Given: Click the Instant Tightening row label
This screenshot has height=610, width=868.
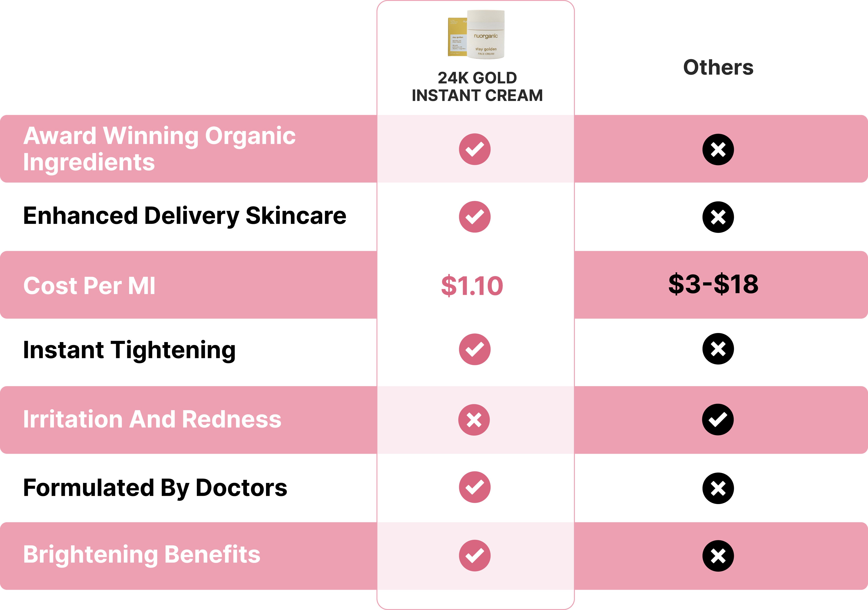Looking at the screenshot, I should pos(129,350).
